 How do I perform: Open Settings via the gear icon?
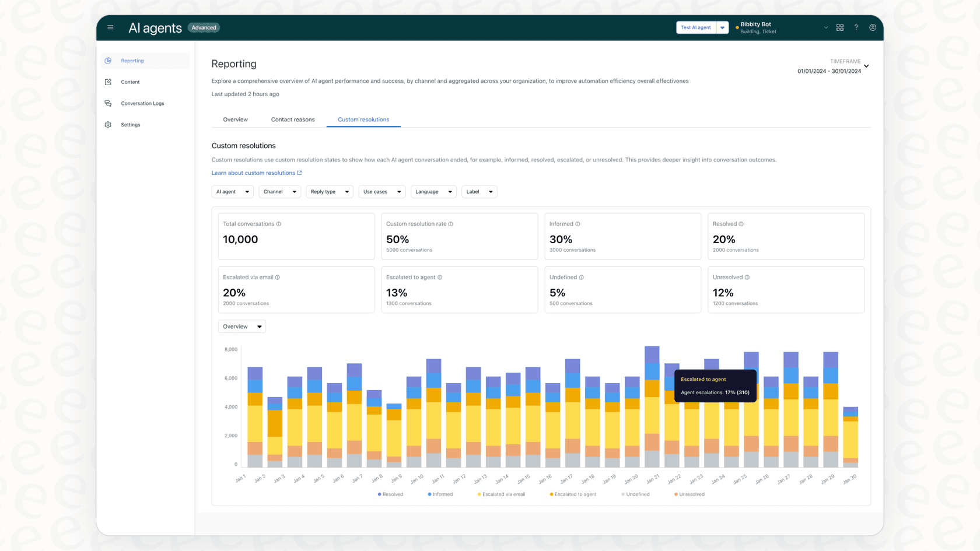[108, 124]
